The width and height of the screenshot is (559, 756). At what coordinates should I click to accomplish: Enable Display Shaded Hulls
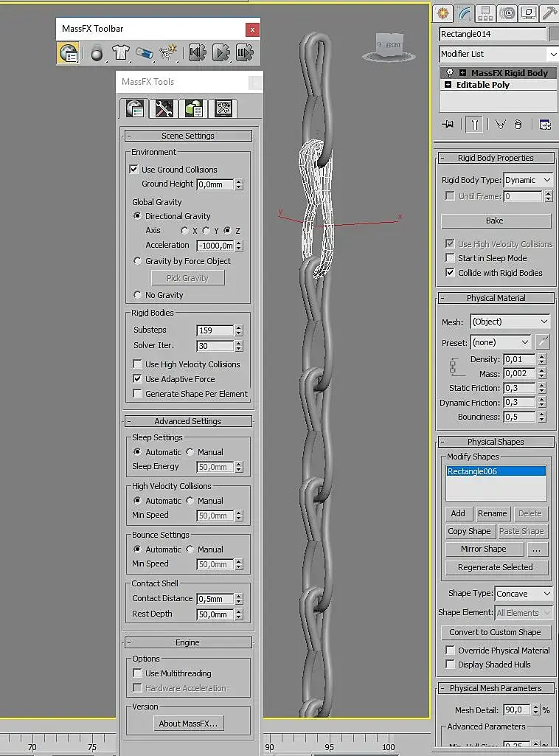coord(450,665)
